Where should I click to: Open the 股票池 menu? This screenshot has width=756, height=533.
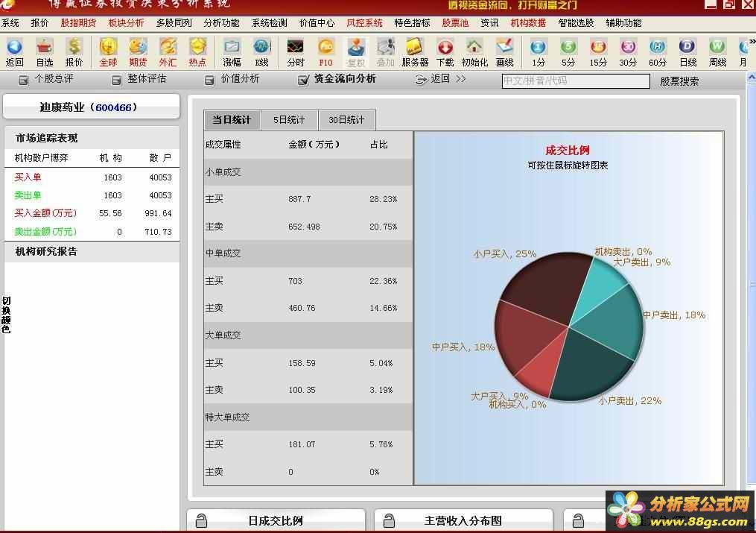[x=455, y=22]
